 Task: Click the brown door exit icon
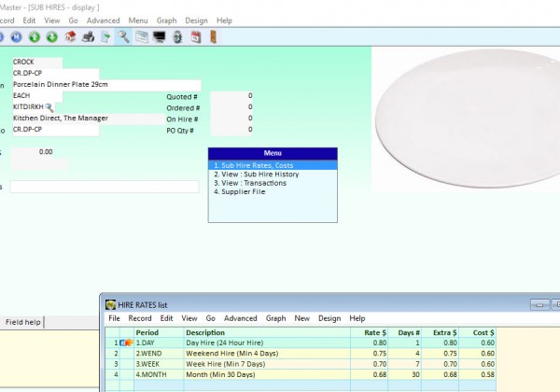[x=213, y=36]
